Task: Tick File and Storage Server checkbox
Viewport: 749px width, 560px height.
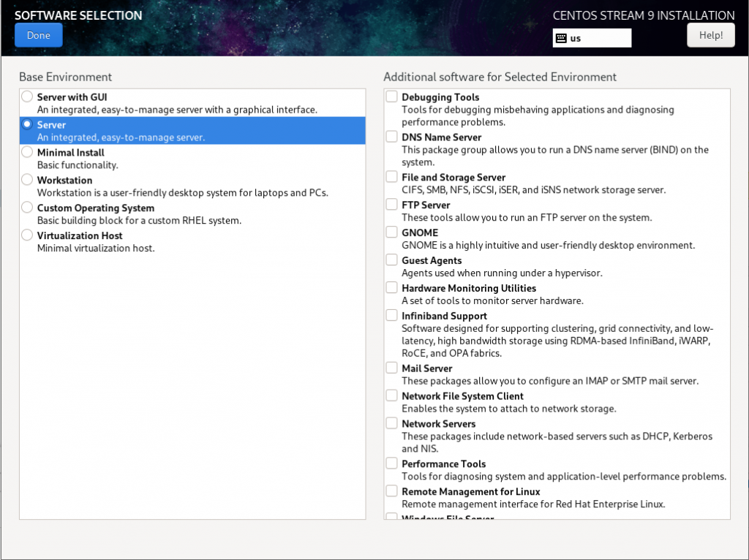Action: (392, 177)
